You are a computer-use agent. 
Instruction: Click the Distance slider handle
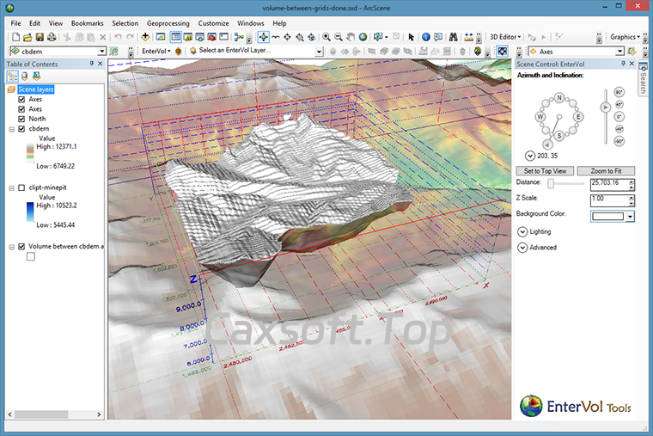tap(551, 184)
